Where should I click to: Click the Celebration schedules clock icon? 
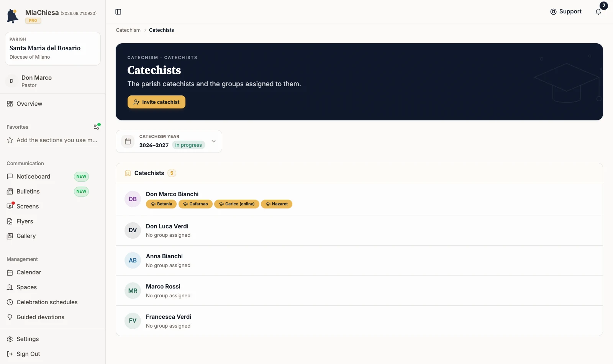point(10,302)
